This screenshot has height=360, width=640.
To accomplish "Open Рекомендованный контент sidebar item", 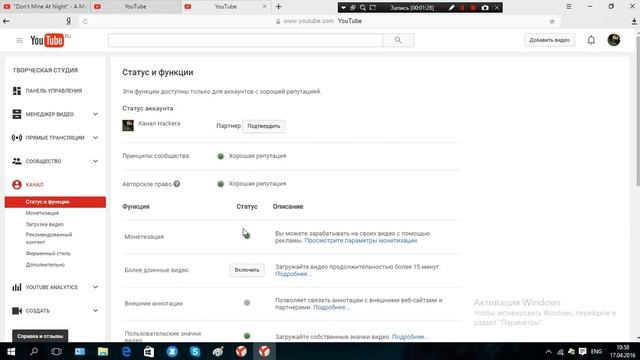I will pos(49,238).
